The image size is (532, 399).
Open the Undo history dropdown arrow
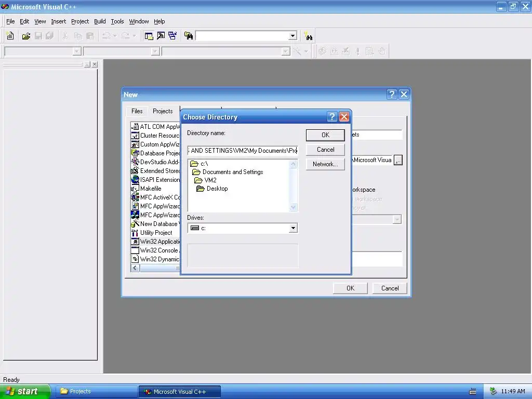[115, 36]
